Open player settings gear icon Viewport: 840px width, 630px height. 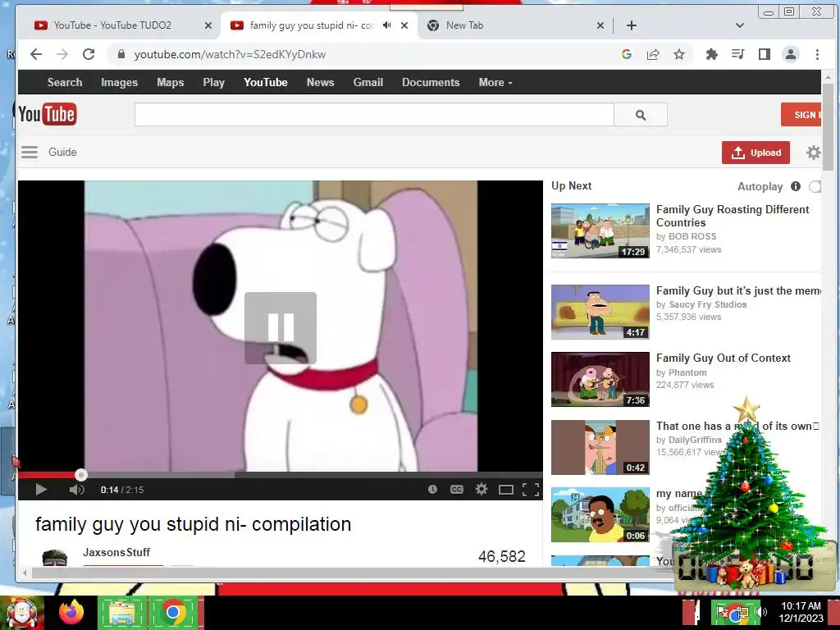click(481, 489)
